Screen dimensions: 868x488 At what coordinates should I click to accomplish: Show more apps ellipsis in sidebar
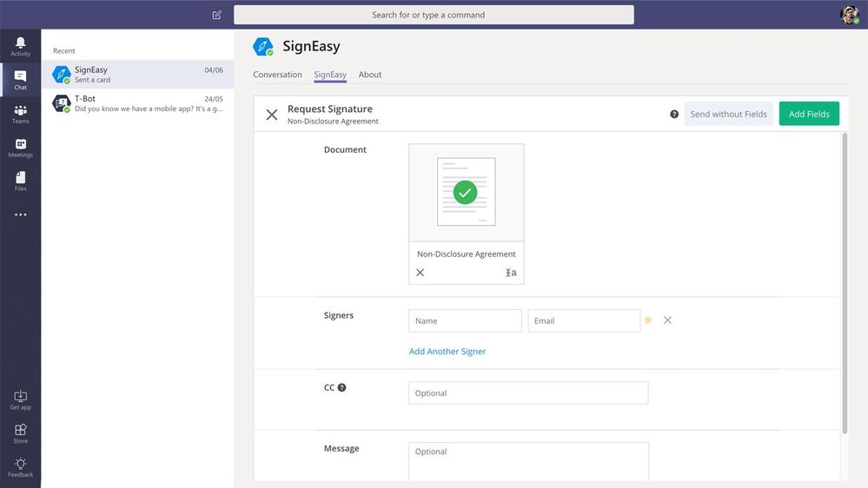pos(21,214)
